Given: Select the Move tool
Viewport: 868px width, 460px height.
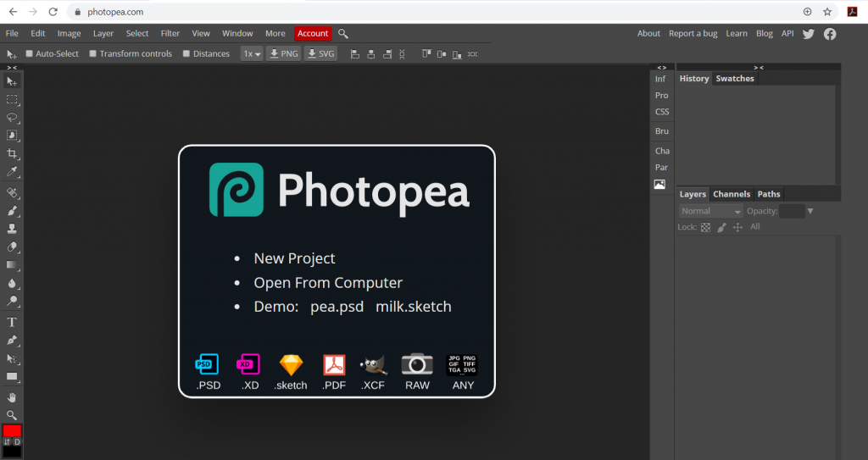Looking at the screenshot, I should click(12, 81).
